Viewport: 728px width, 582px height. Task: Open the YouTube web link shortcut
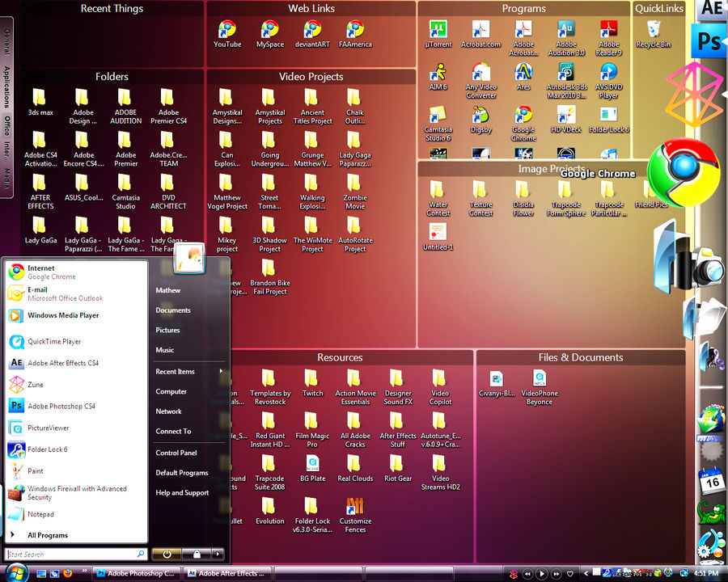coord(227,34)
